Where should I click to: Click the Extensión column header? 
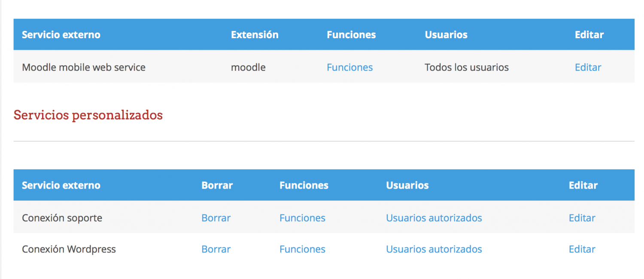[255, 35]
